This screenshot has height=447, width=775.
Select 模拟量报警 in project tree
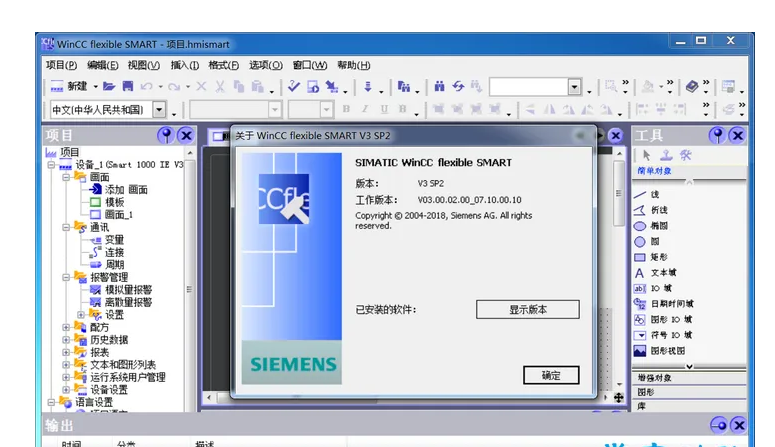click(121, 290)
